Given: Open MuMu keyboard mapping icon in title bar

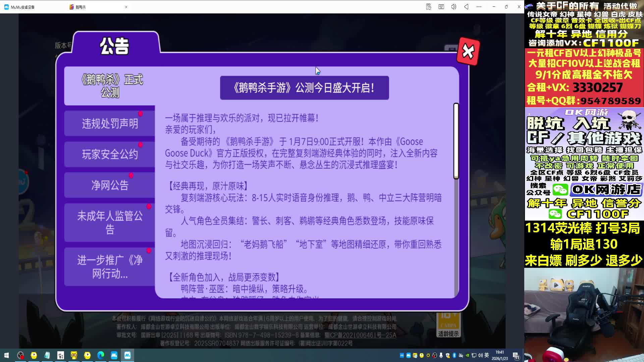Looking at the screenshot, I should pyautogui.click(x=441, y=7).
